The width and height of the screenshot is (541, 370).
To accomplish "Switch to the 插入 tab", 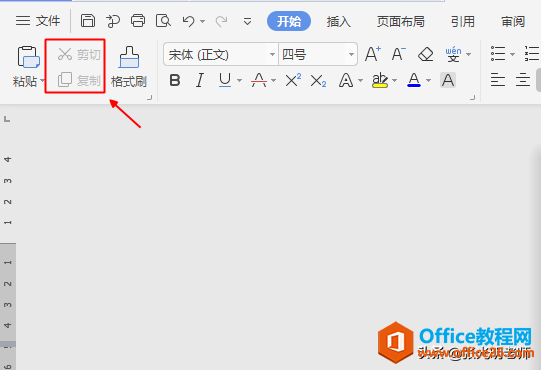I will coord(338,21).
